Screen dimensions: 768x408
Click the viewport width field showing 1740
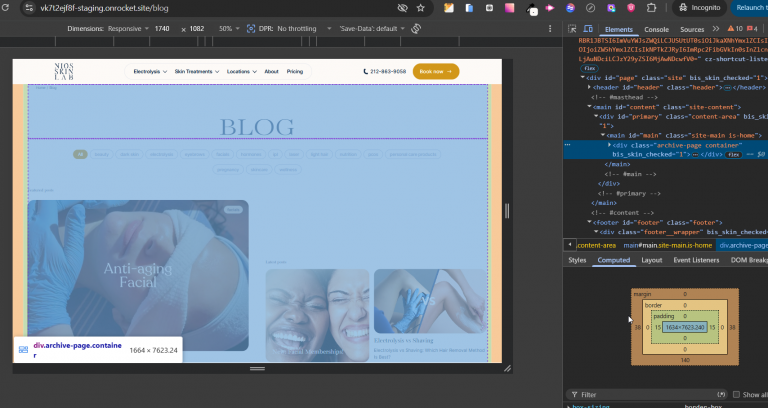click(162, 28)
